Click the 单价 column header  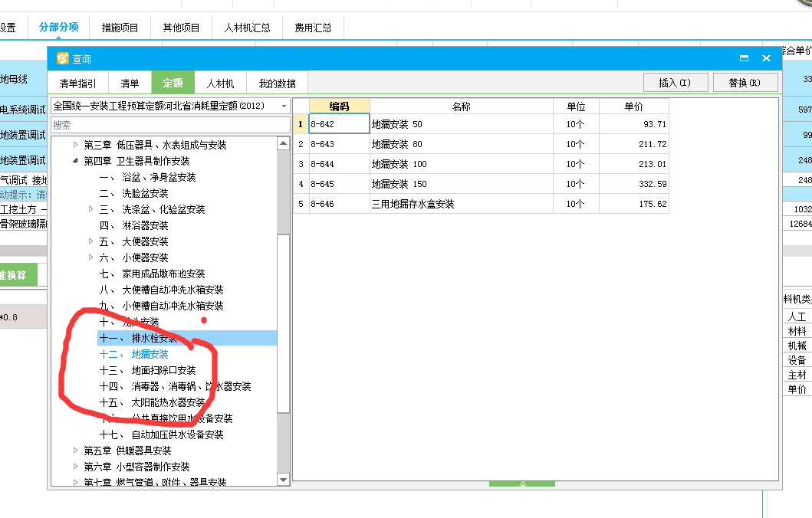click(x=634, y=106)
